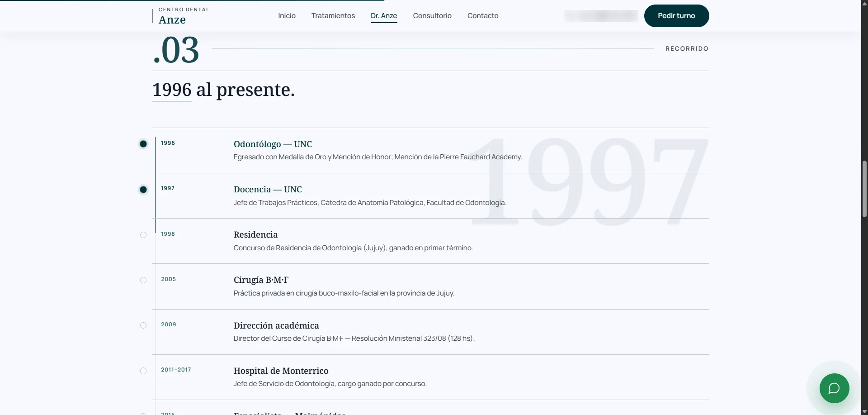Click the 2009 year label
Screen dimensions: 868x415
(x=169, y=324)
